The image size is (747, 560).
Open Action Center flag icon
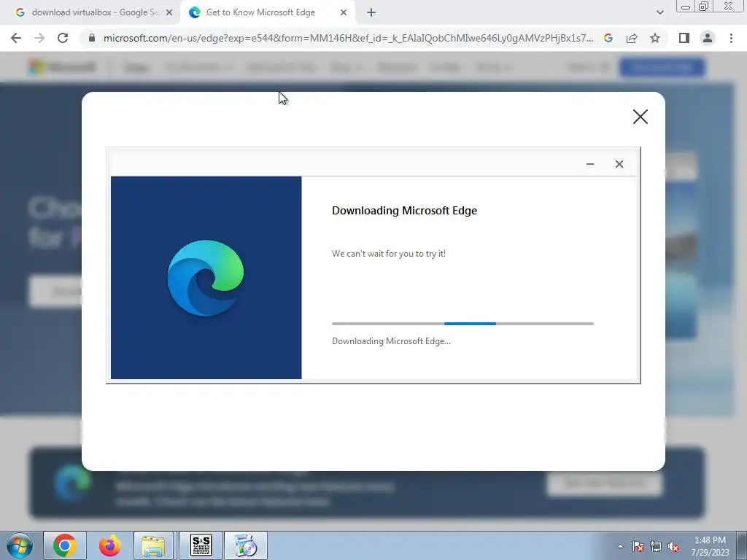click(638, 547)
